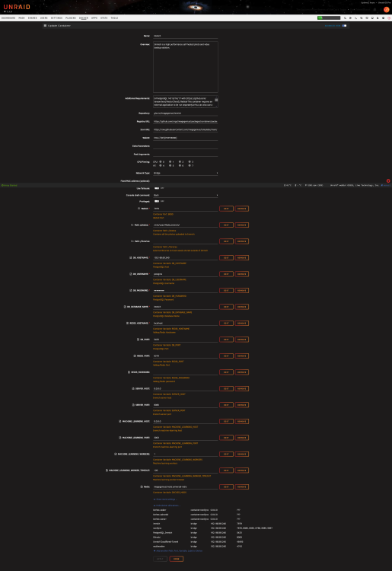Open the Plugins menu item
Image resolution: width=392 pixels, height=571 pixels.
pyautogui.click(x=71, y=18)
